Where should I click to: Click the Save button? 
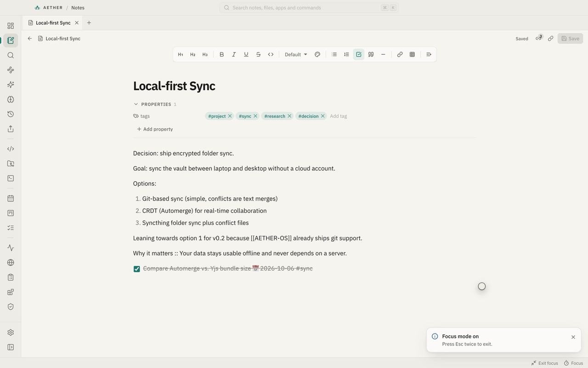[x=571, y=39]
